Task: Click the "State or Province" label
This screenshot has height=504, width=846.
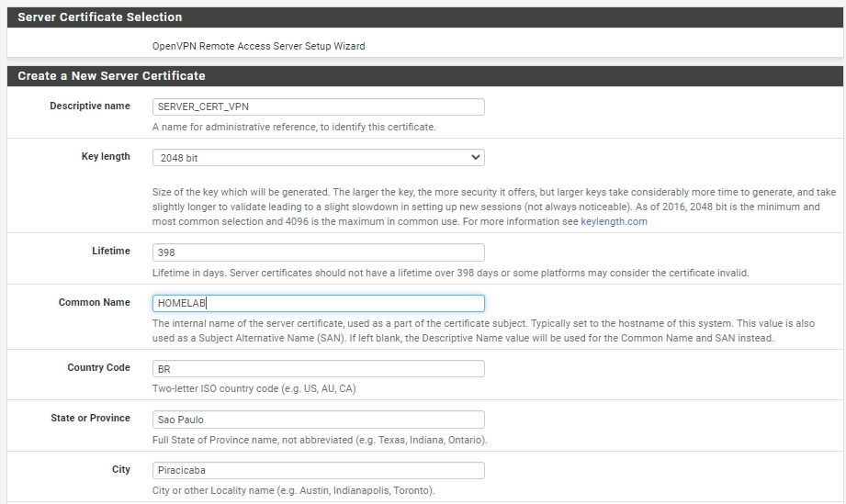Action: pos(90,418)
